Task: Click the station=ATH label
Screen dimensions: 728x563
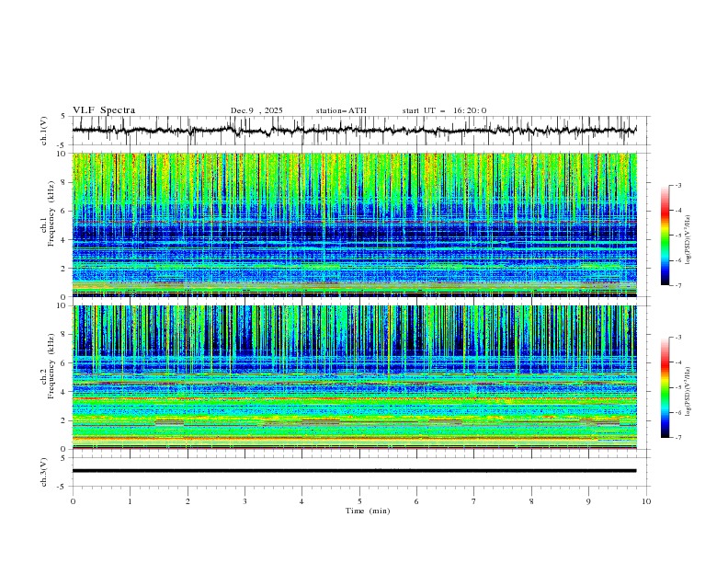Action: tap(341, 110)
